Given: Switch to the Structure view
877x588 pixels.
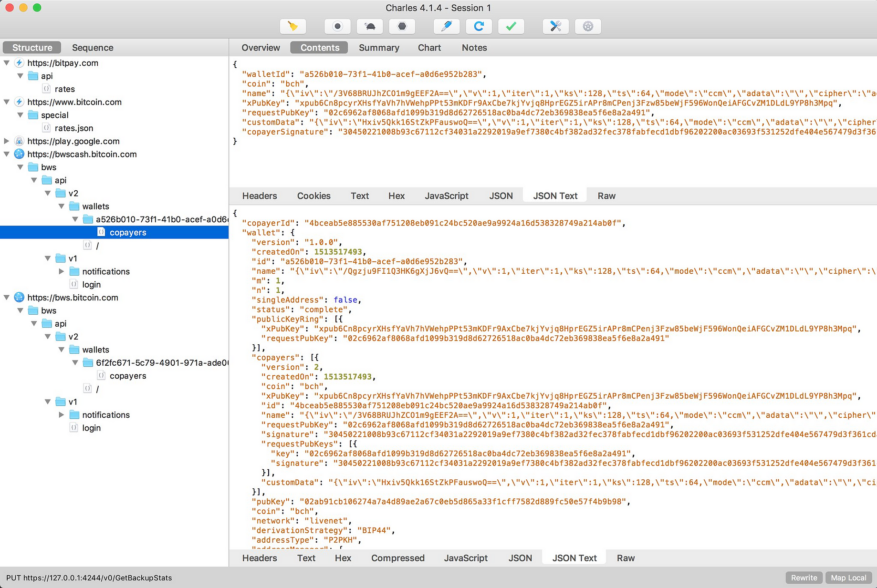Looking at the screenshot, I should [32, 48].
